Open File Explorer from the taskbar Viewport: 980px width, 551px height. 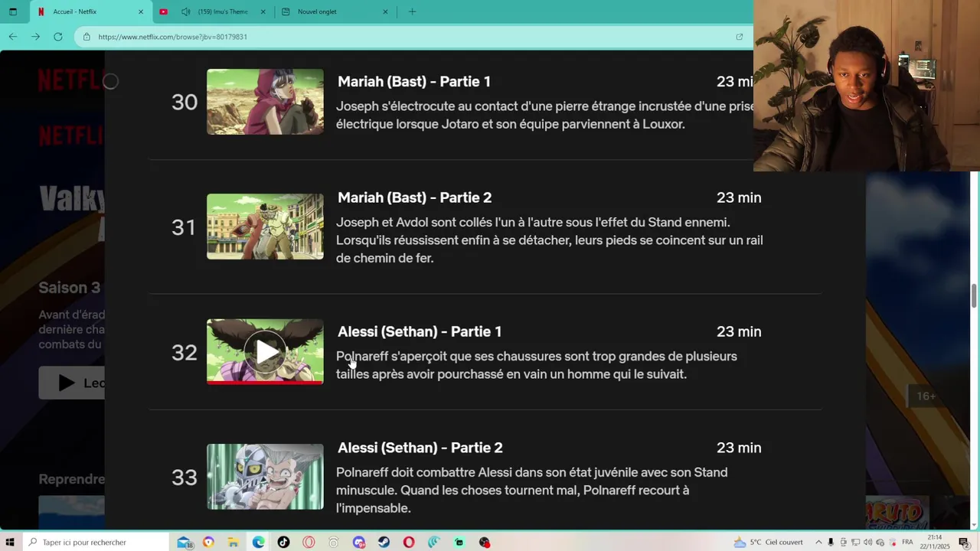(234, 542)
